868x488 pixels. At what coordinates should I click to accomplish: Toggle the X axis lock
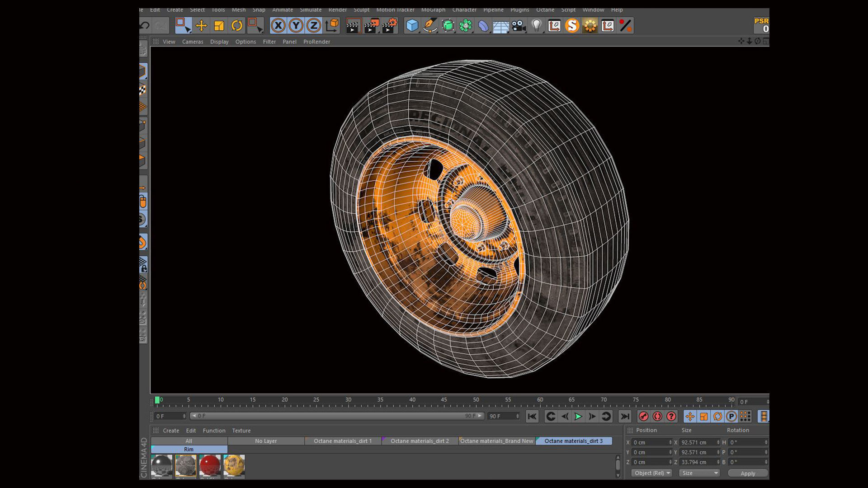278,26
